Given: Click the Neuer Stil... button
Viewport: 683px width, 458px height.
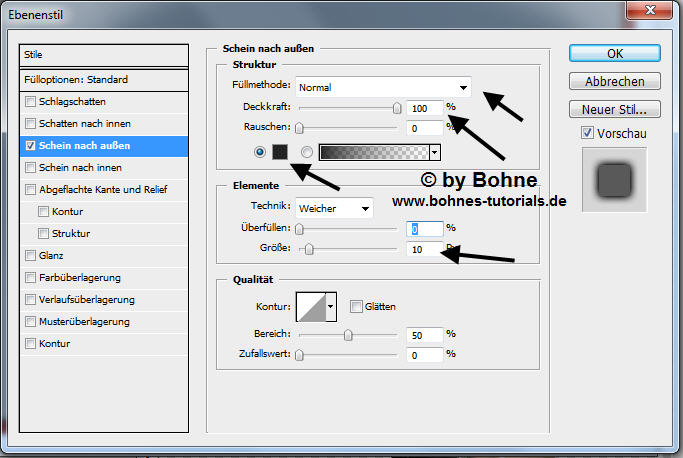Looking at the screenshot, I should tap(615, 109).
